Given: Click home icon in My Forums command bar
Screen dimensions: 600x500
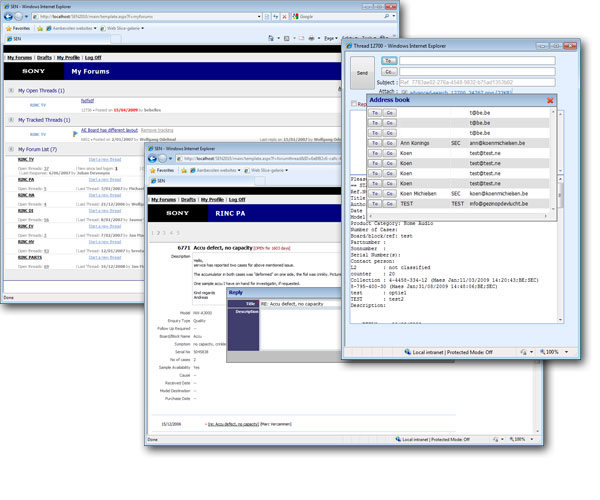Looking at the screenshot, I should tap(271, 38).
